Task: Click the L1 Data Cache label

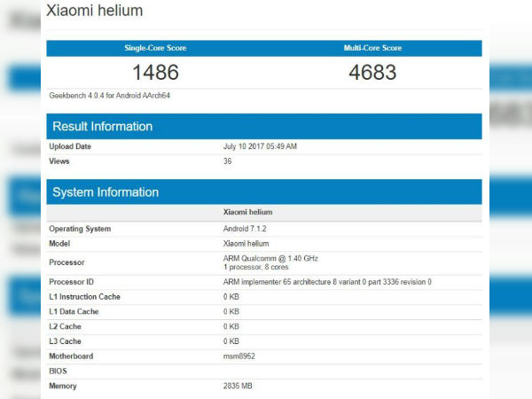Action: (74, 312)
